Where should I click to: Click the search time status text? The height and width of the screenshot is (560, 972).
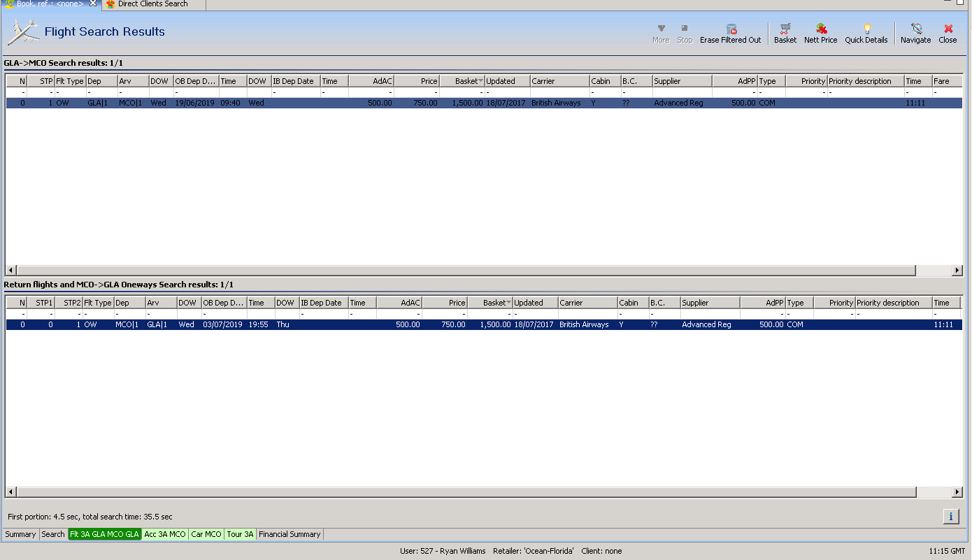coord(90,517)
